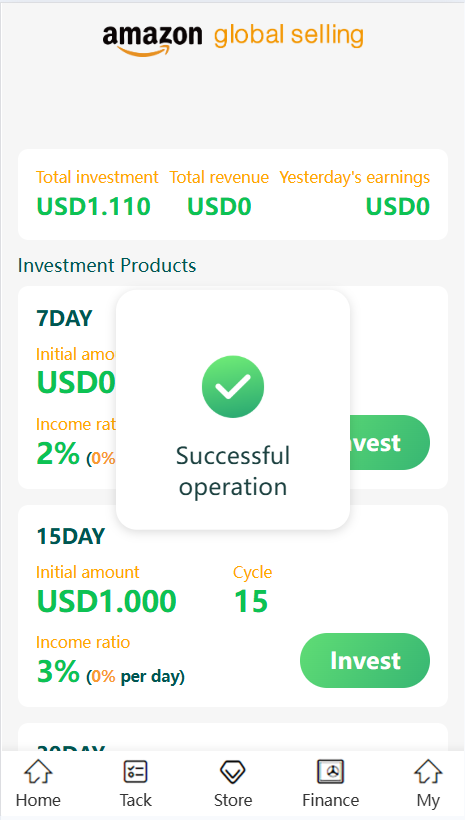Open the Finance safe icon
Image resolution: width=465 pixels, height=820 pixels.
(x=331, y=771)
